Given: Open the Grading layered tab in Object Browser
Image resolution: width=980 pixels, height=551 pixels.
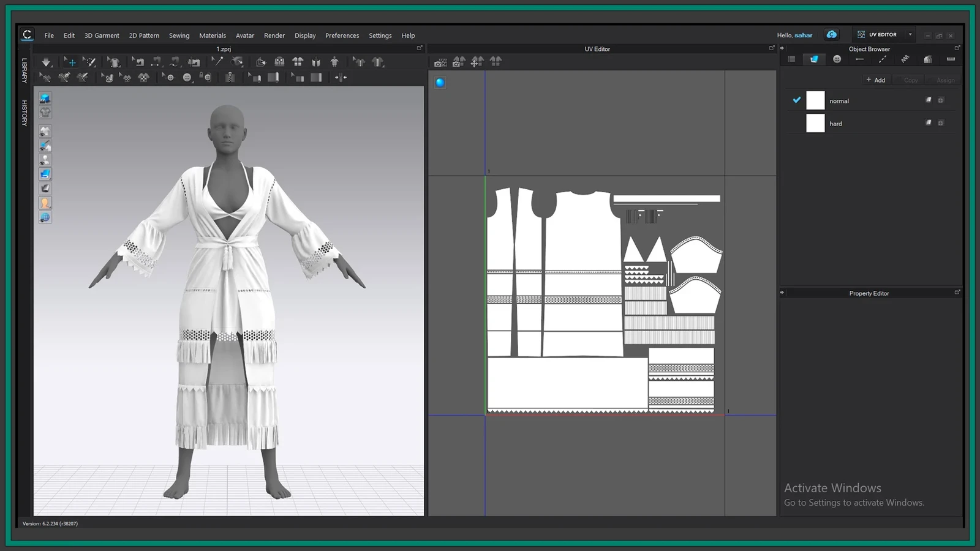Looking at the screenshot, I should (x=928, y=59).
